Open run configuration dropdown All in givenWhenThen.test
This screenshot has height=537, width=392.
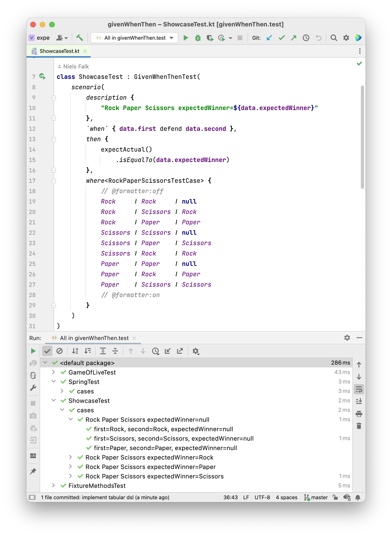tap(135, 38)
